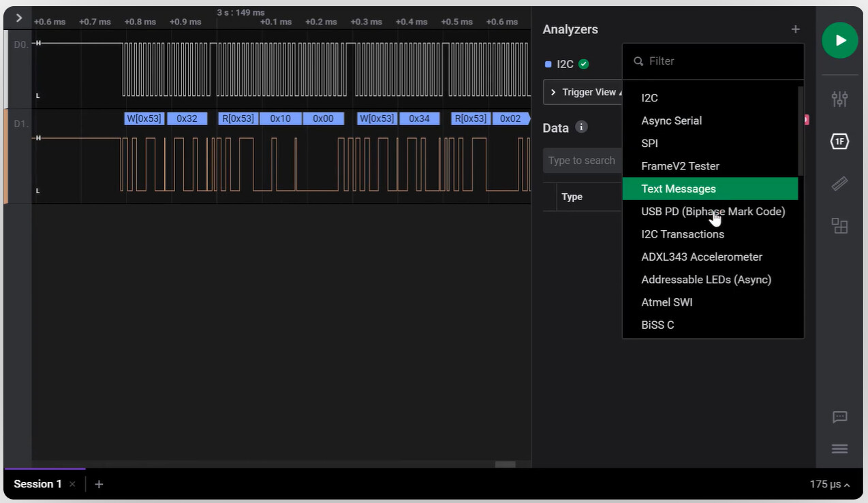This screenshot has height=503, width=868.
Task: Open the hamburger main menu
Action: click(839, 449)
